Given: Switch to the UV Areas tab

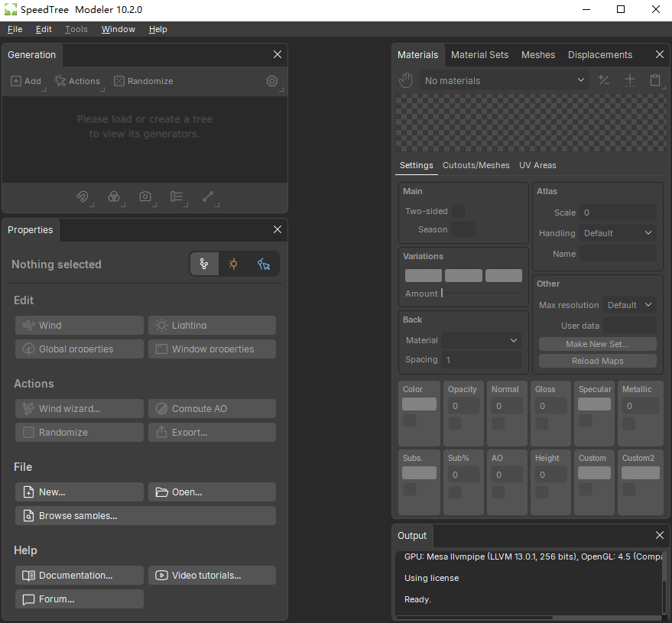Looking at the screenshot, I should tap(537, 165).
